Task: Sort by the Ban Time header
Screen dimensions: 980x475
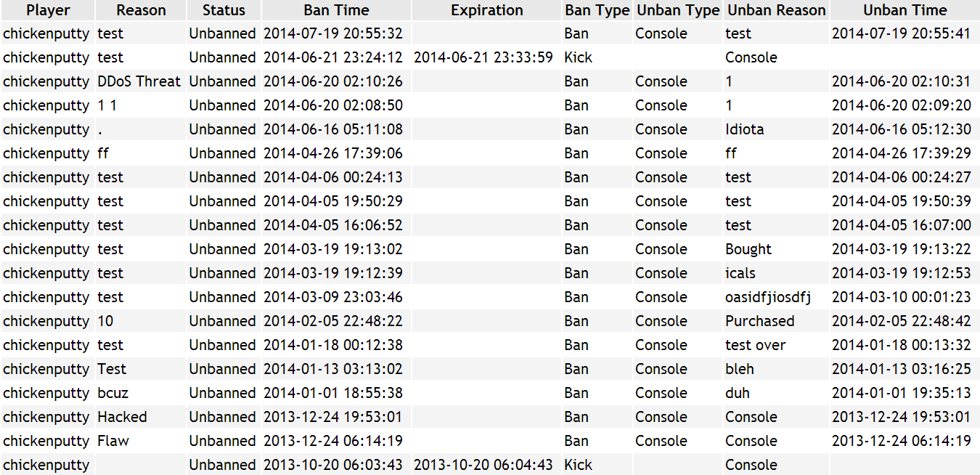Action: [x=336, y=10]
